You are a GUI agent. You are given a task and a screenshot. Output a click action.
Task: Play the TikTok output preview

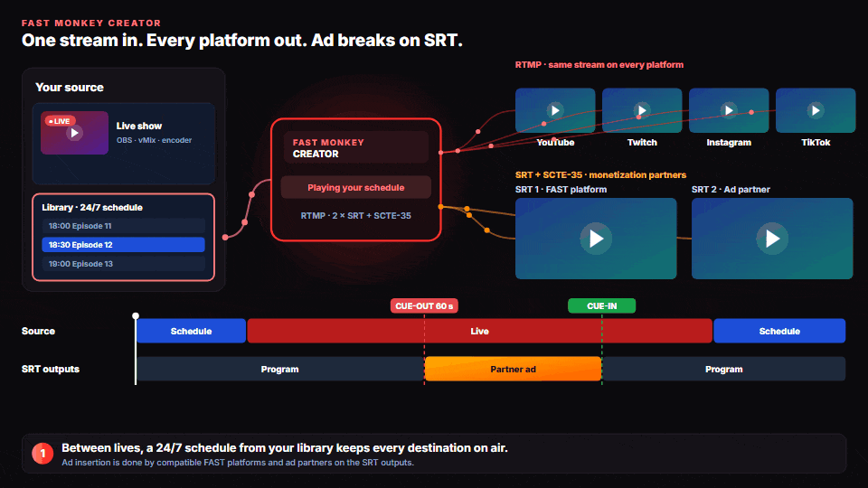tap(816, 110)
